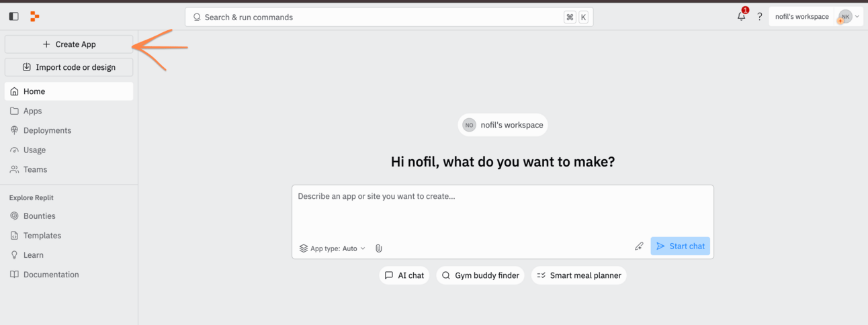This screenshot has width=868, height=325.
Task: Click the Start chat button
Action: (x=680, y=246)
